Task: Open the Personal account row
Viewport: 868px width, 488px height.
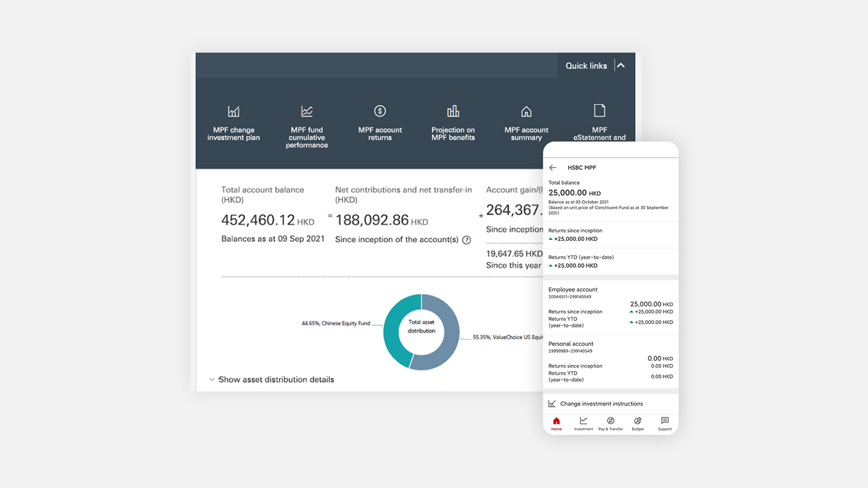Action: click(611, 361)
